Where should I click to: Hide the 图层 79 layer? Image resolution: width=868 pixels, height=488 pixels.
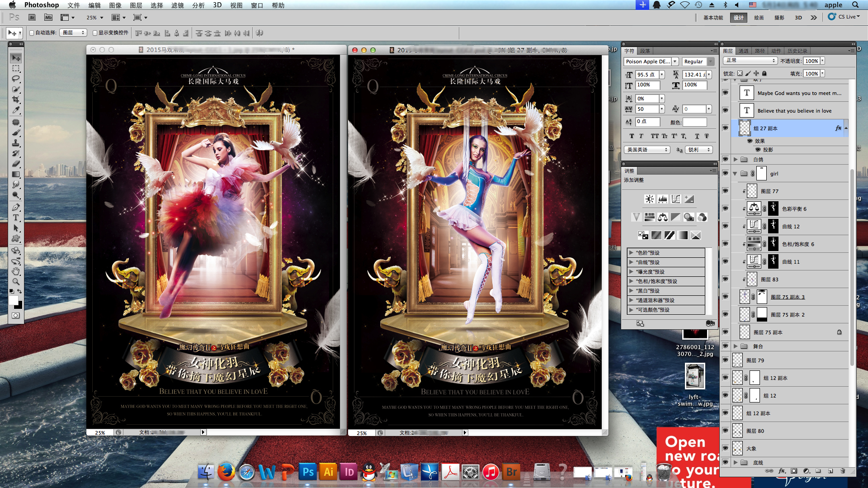(x=725, y=360)
